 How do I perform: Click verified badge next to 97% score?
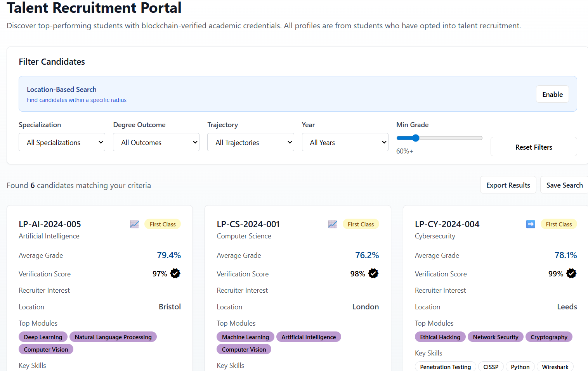point(175,274)
